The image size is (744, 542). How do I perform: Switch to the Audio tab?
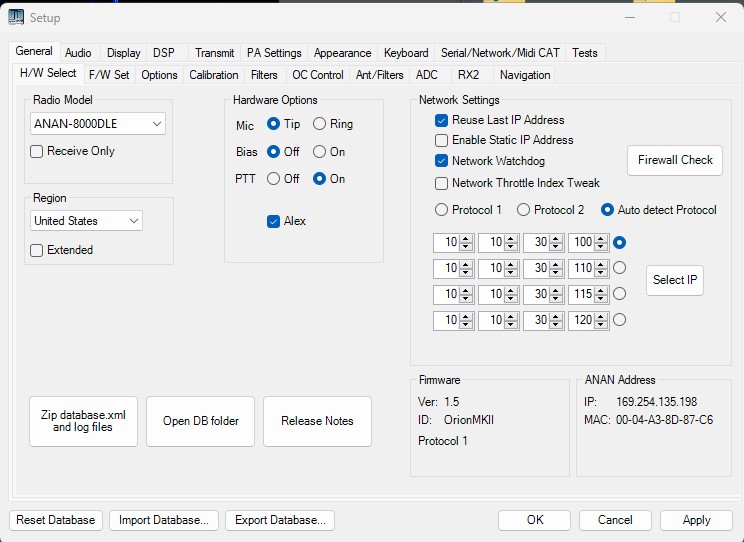[78, 53]
